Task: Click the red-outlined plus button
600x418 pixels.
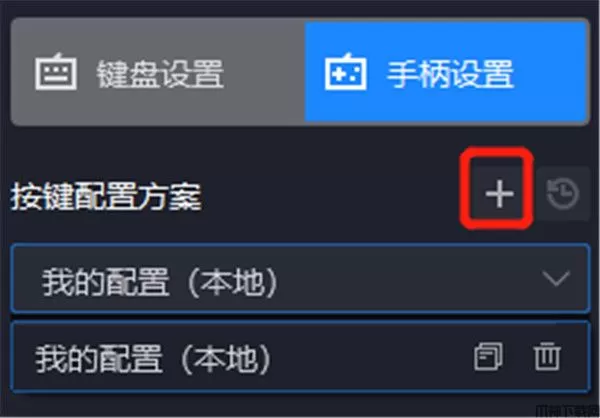Action: [499, 193]
